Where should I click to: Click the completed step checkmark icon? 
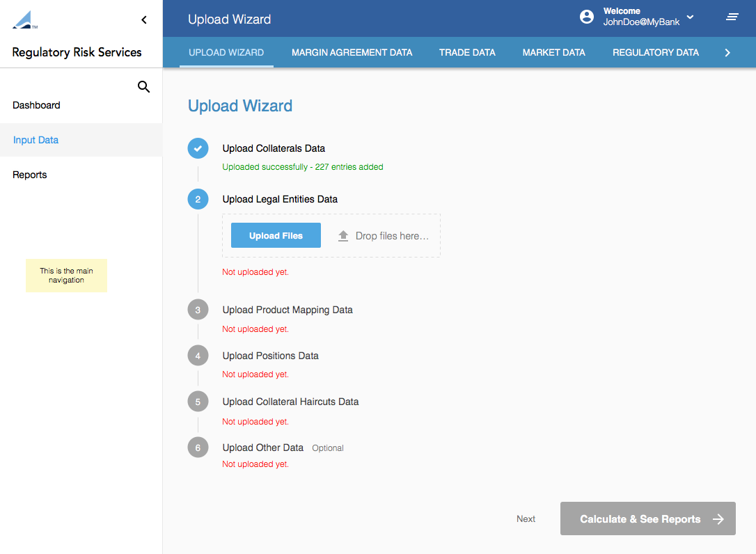coord(198,148)
